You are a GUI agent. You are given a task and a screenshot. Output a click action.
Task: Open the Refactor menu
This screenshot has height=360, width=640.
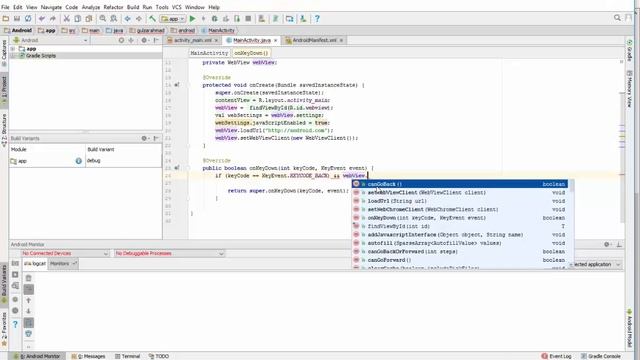pos(113,7)
